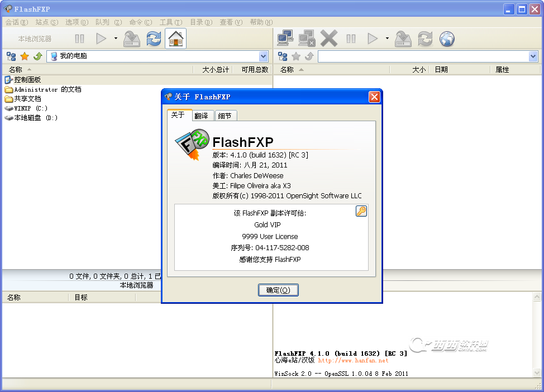
Task: Sort remote pane by 属性 column
Action: coord(516,70)
